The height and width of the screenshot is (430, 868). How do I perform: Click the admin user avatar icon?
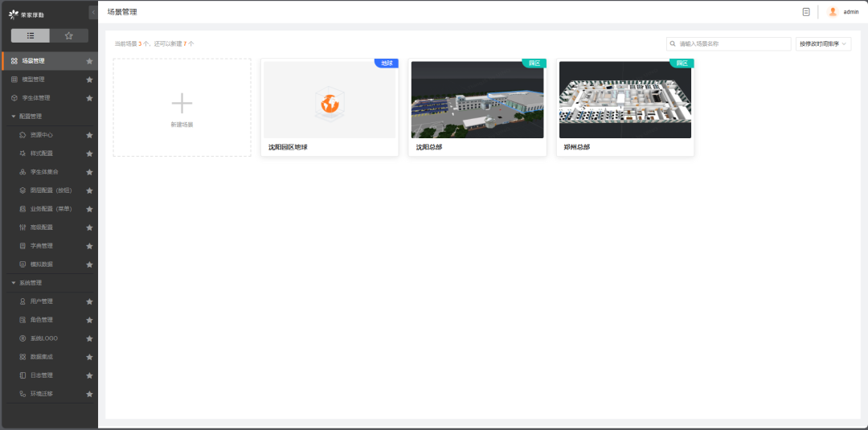(833, 11)
